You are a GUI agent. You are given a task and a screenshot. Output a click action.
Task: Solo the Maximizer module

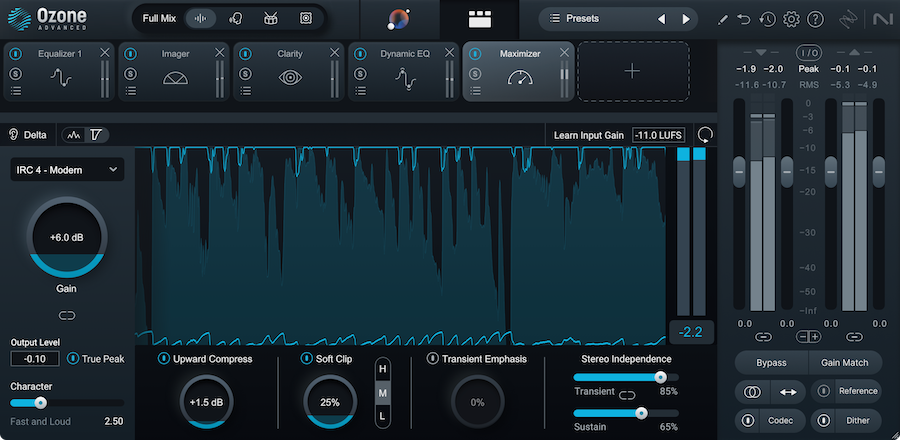475,74
